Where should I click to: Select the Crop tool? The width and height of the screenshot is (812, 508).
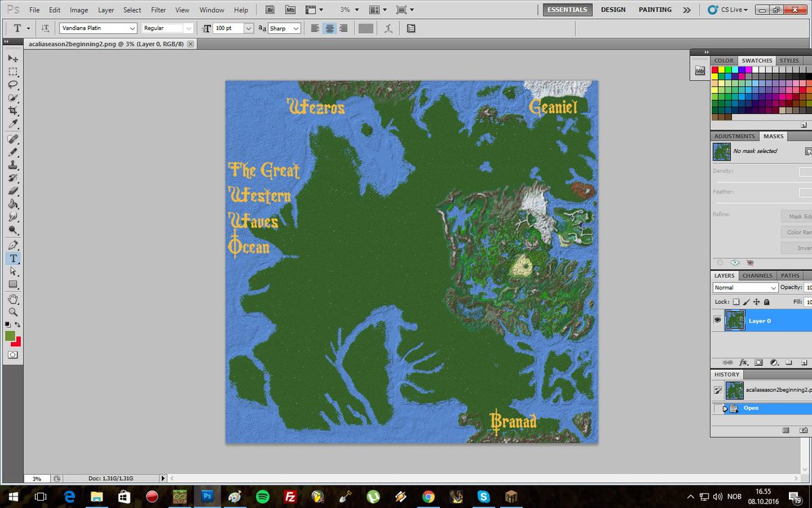13,110
